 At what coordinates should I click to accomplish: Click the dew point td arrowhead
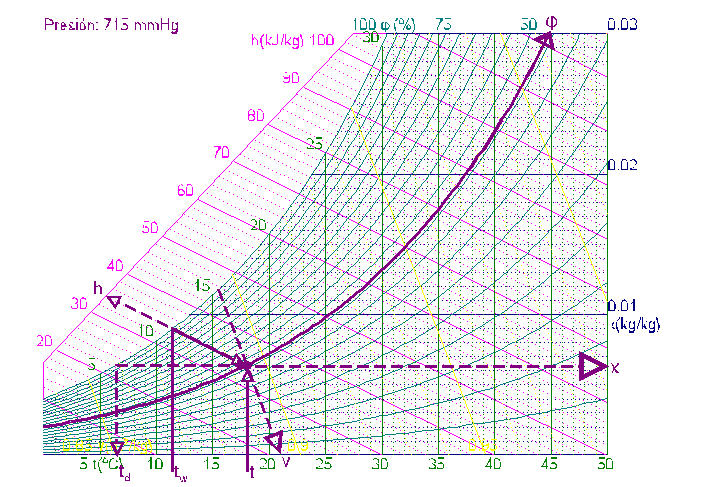tap(117, 447)
